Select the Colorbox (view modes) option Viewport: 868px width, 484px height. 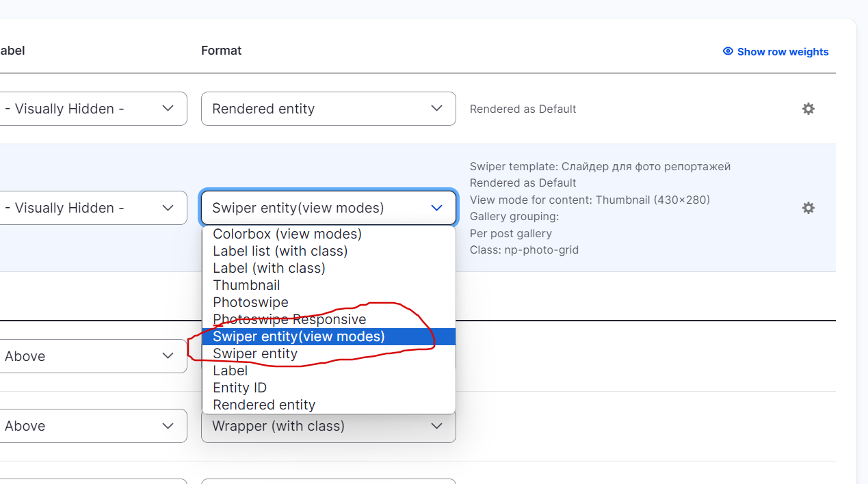(287, 233)
